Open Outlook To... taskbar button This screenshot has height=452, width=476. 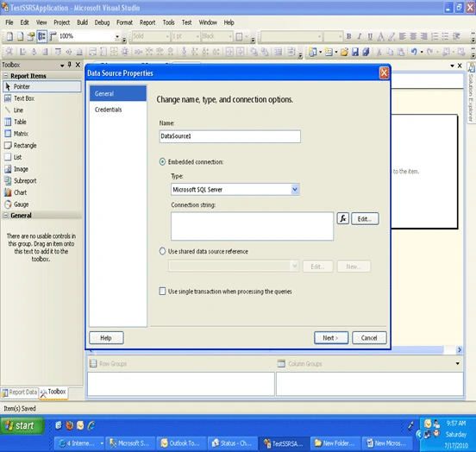pyautogui.click(x=182, y=443)
